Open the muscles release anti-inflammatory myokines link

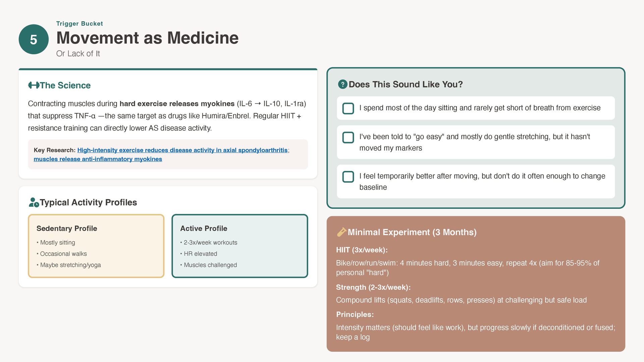pyautogui.click(x=98, y=159)
